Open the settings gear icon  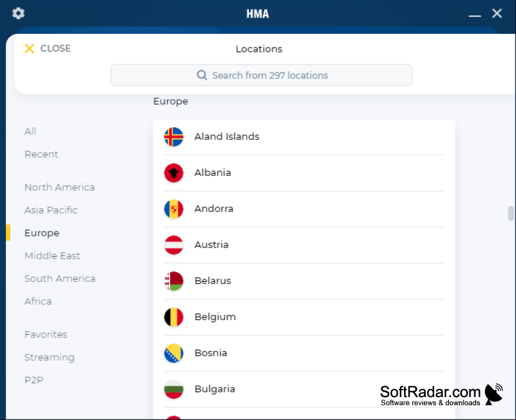pyautogui.click(x=19, y=14)
